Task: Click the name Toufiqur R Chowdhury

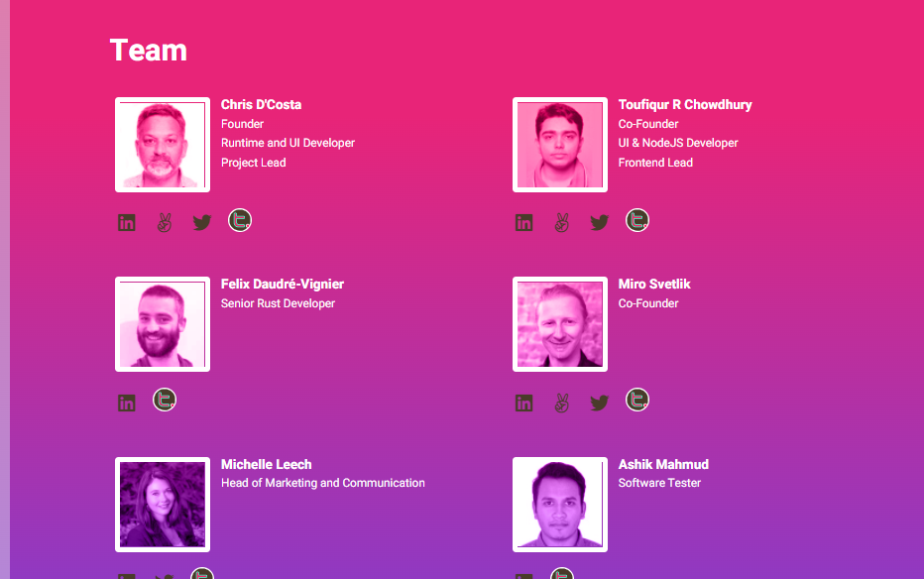Action: [685, 105]
